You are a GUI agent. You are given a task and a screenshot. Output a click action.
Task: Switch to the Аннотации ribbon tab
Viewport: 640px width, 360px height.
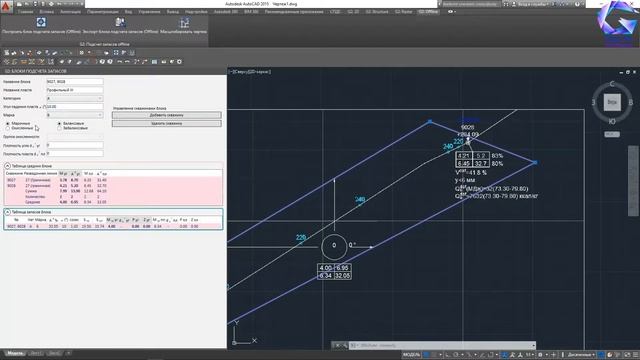click(70, 12)
